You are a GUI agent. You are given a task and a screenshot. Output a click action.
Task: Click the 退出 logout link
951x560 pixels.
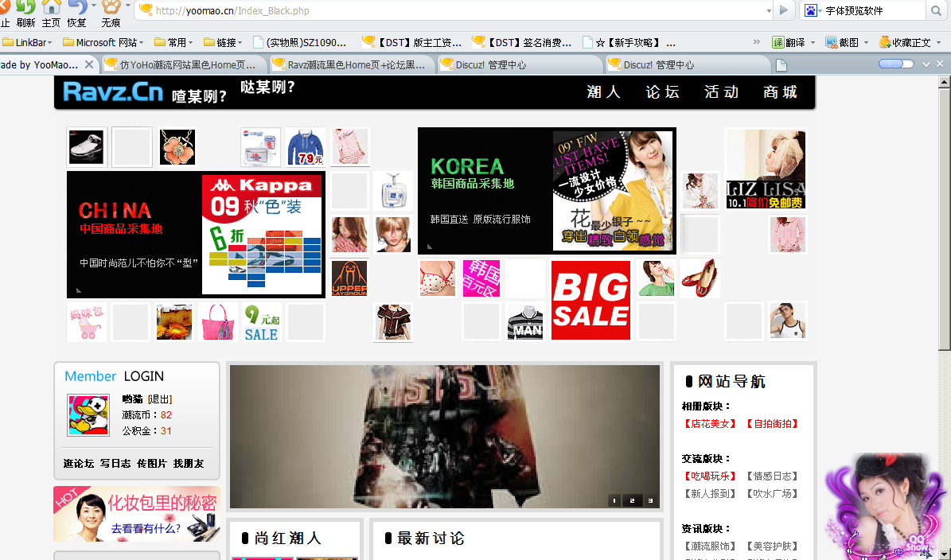[160, 399]
